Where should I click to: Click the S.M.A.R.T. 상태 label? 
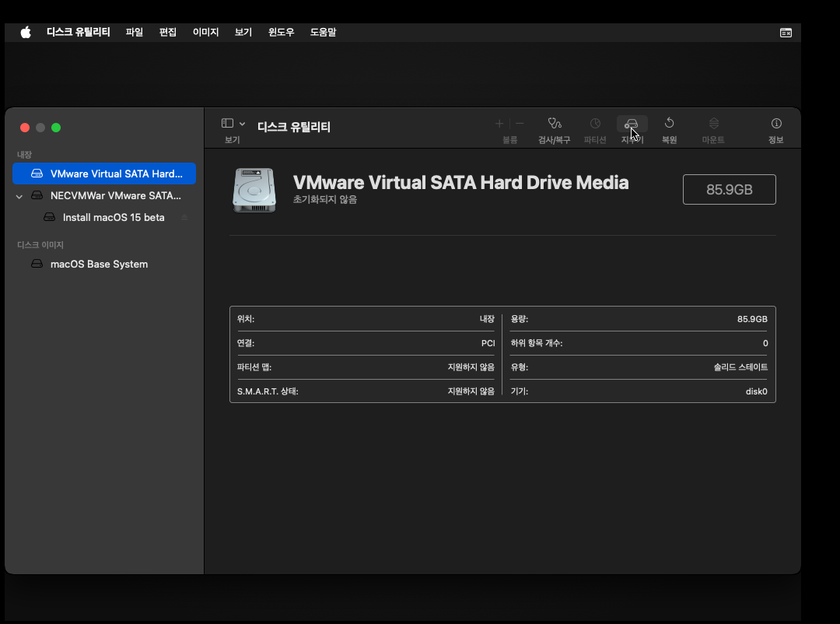coord(268,391)
